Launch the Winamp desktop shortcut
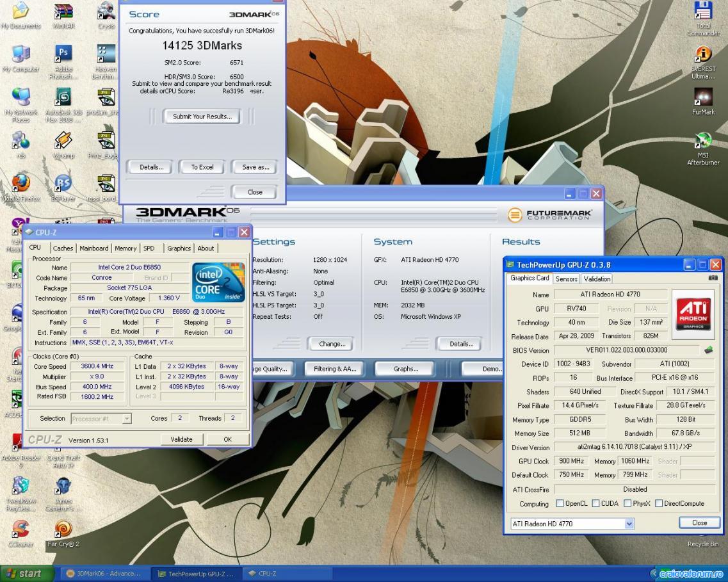728x582 pixels. (x=63, y=145)
